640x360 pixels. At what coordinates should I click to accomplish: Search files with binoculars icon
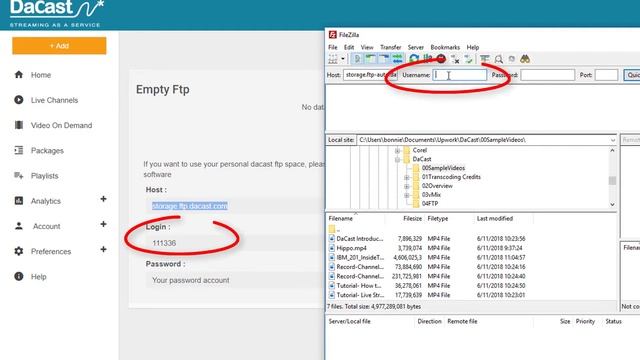(x=525, y=59)
